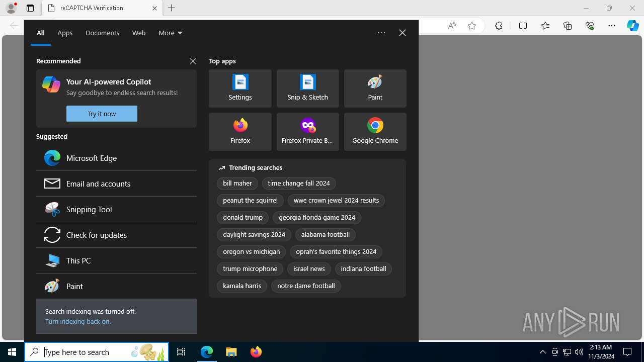Click the volume icon in system tray
The height and width of the screenshot is (362, 644).
click(x=579, y=352)
